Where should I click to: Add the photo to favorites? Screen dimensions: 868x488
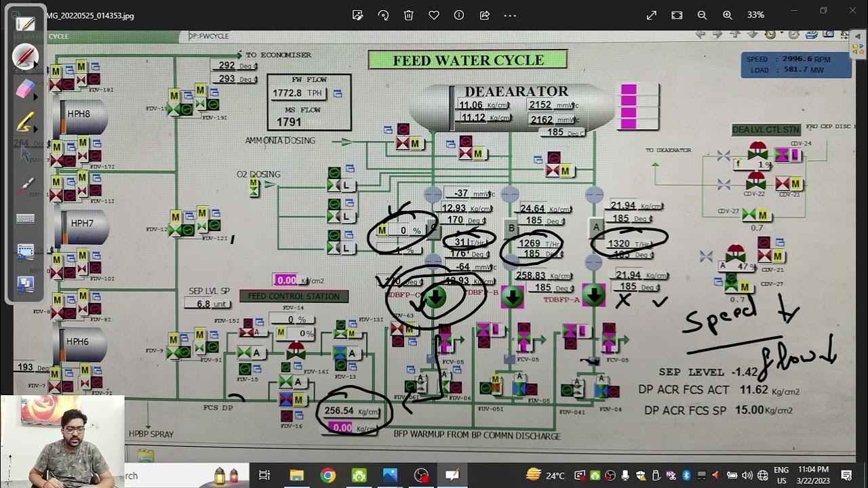click(x=434, y=15)
